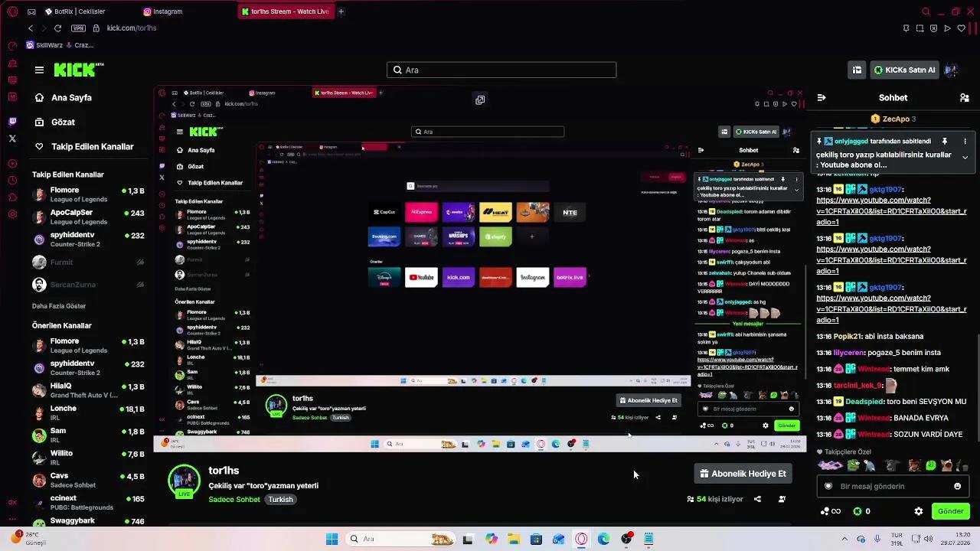Open chat user list icon beside Sohbet

pos(965,97)
